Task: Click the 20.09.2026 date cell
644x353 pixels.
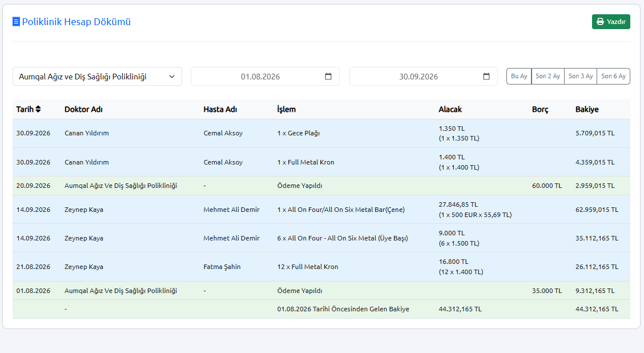Action: (x=33, y=186)
